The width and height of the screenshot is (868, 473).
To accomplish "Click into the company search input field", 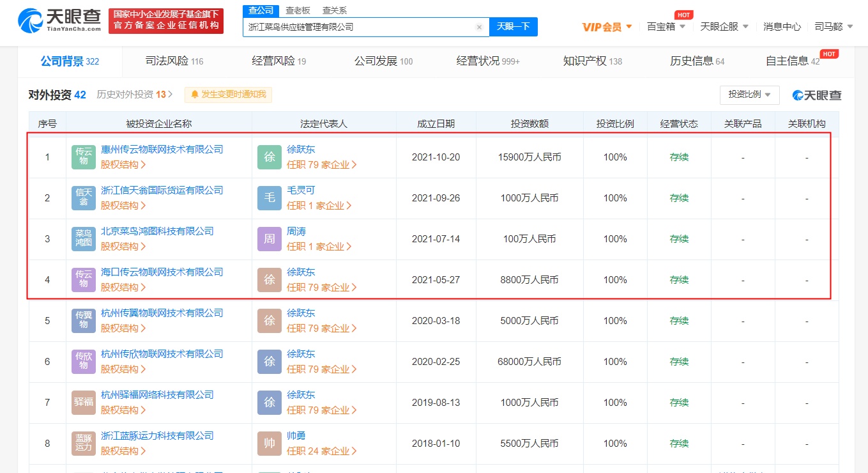I will click(358, 27).
